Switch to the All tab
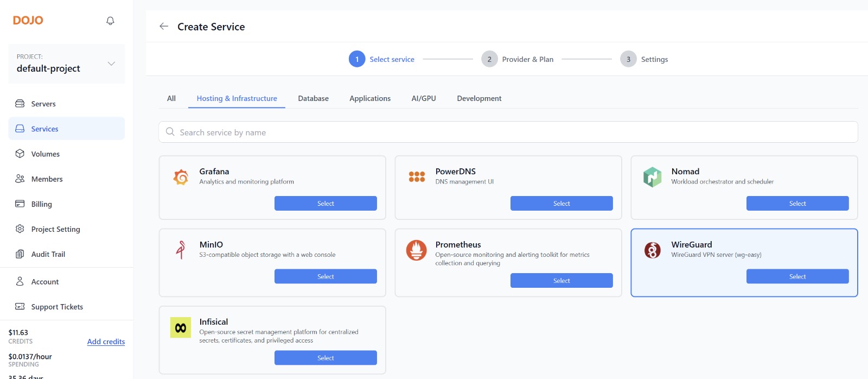The height and width of the screenshot is (379, 868). pyautogui.click(x=171, y=98)
